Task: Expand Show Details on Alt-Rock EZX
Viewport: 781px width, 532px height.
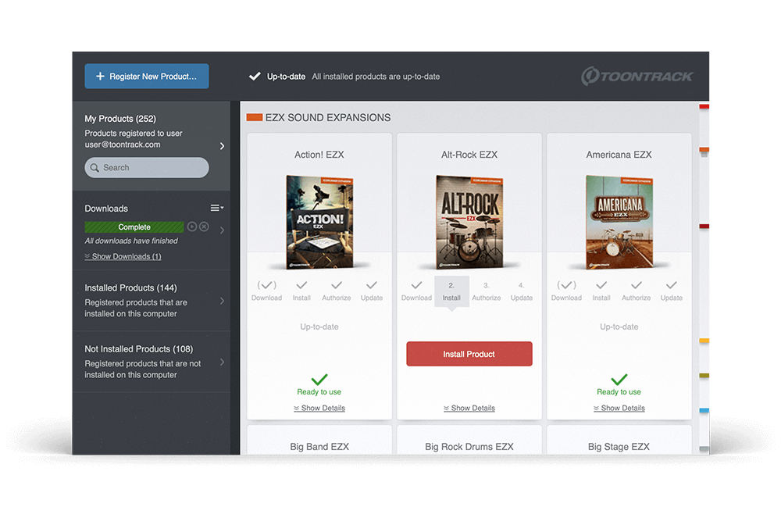Action: coord(469,408)
